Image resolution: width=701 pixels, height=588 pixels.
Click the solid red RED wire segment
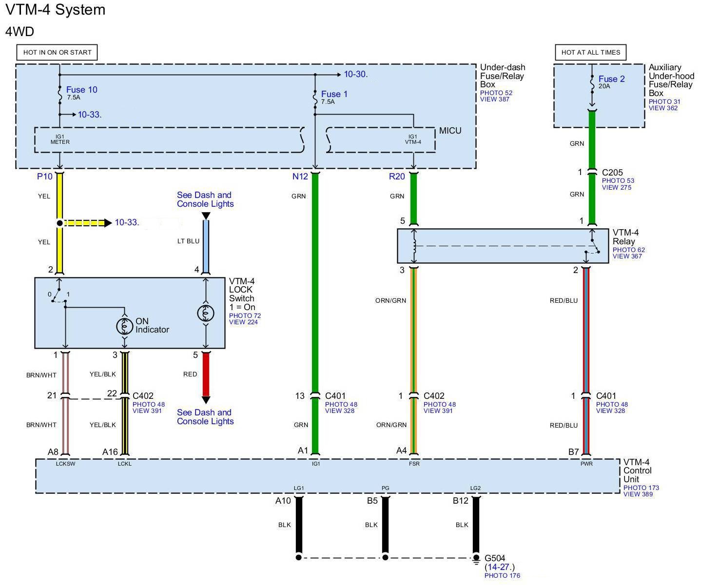206,374
